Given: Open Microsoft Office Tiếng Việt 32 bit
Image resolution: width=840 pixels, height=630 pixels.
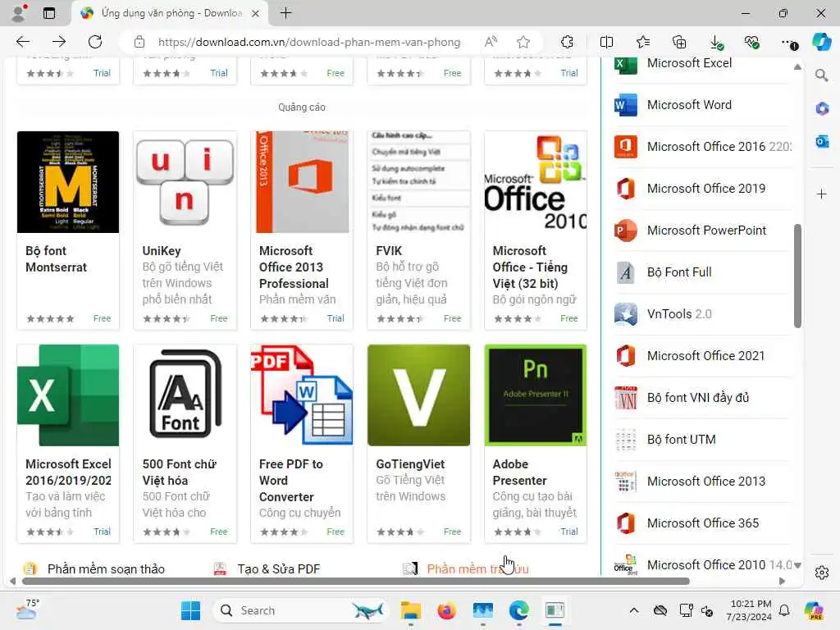Looking at the screenshot, I should pos(530,267).
